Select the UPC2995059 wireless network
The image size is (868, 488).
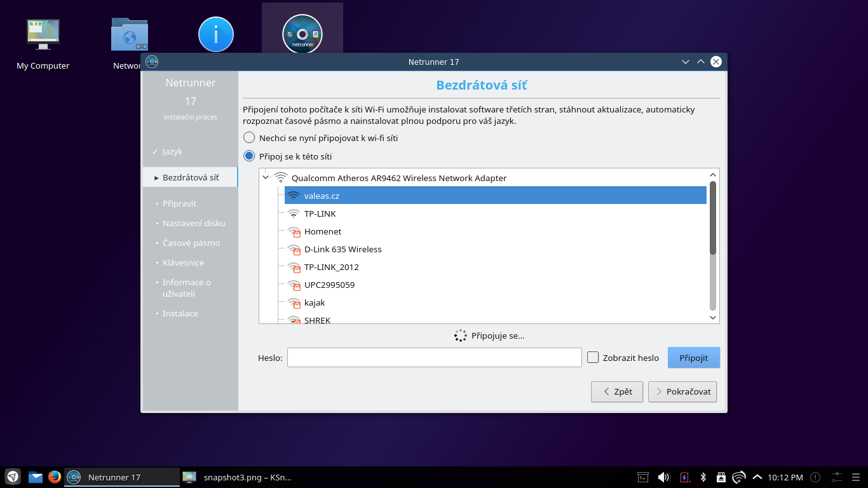coord(496,285)
